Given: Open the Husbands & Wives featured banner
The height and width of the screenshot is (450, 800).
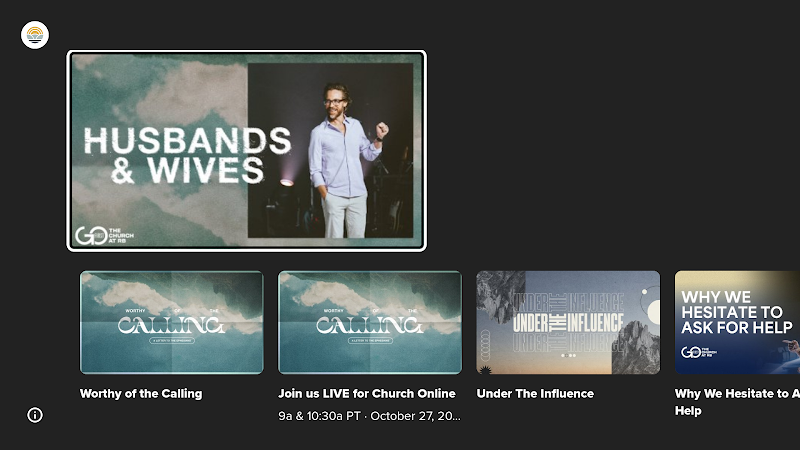Looking at the screenshot, I should [246, 151].
